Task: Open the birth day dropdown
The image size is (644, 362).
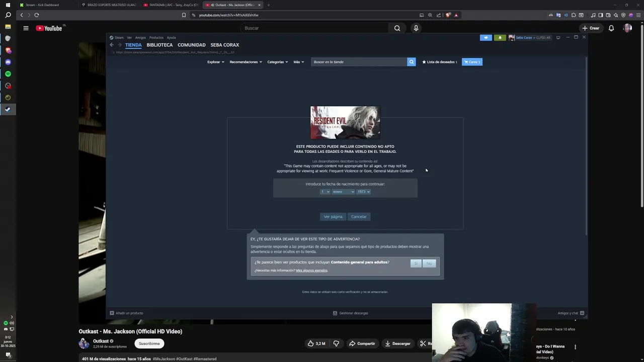Action: click(x=325, y=192)
